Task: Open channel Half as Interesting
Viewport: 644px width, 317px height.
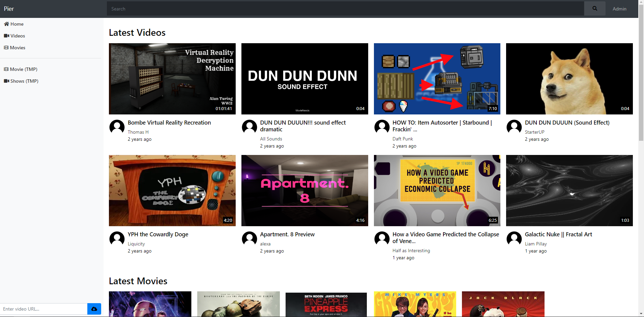Action: [x=411, y=250]
